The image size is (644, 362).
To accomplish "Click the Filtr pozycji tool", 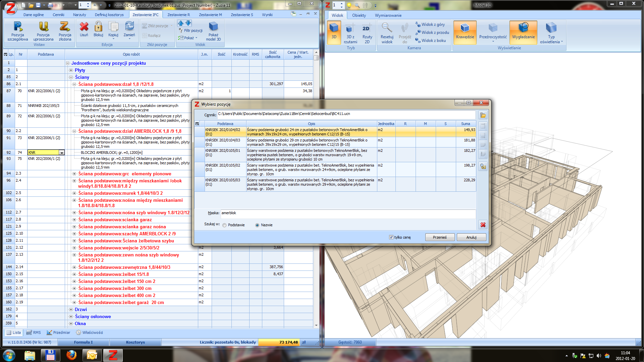I will pos(191,31).
